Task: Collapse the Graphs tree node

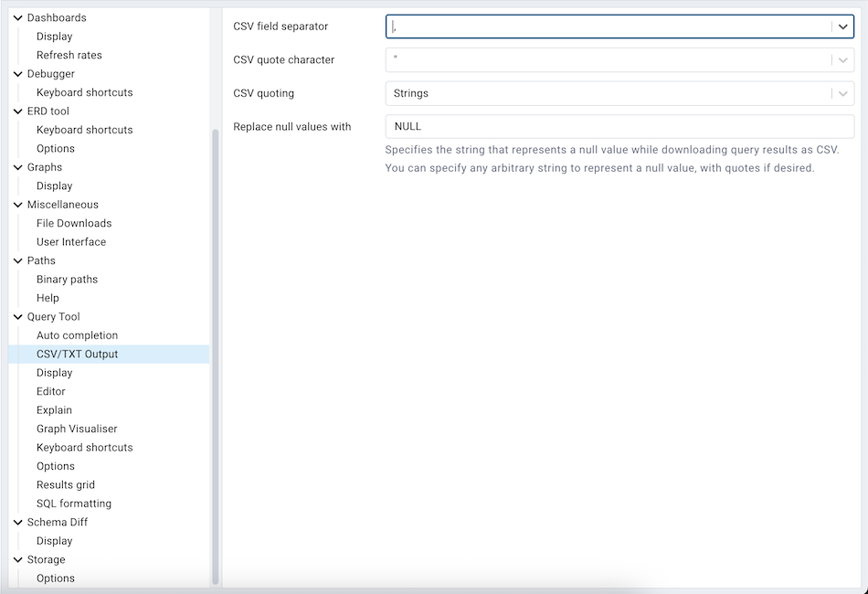Action: 17,167
